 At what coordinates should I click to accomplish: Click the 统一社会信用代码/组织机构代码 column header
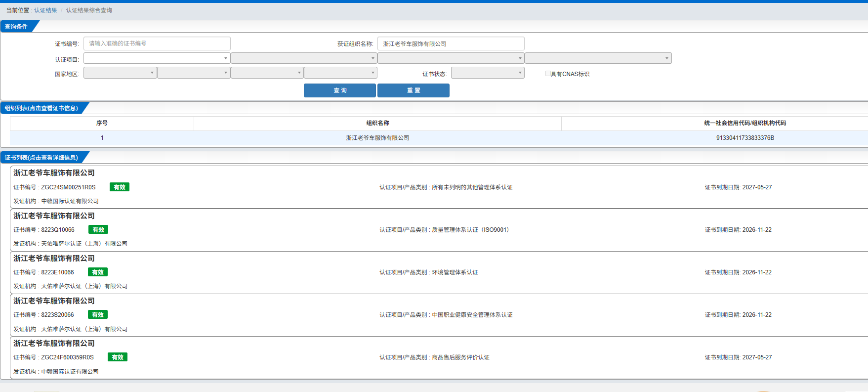745,123
